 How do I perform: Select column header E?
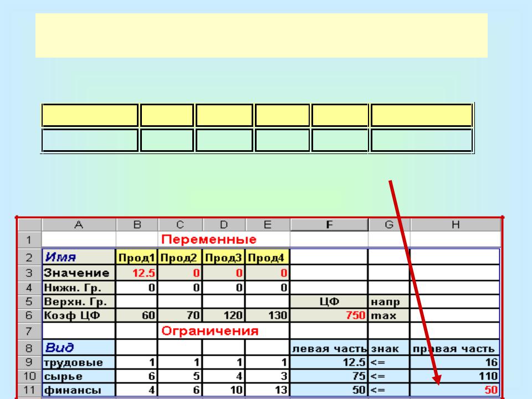pyautogui.click(x=267, y=224)
